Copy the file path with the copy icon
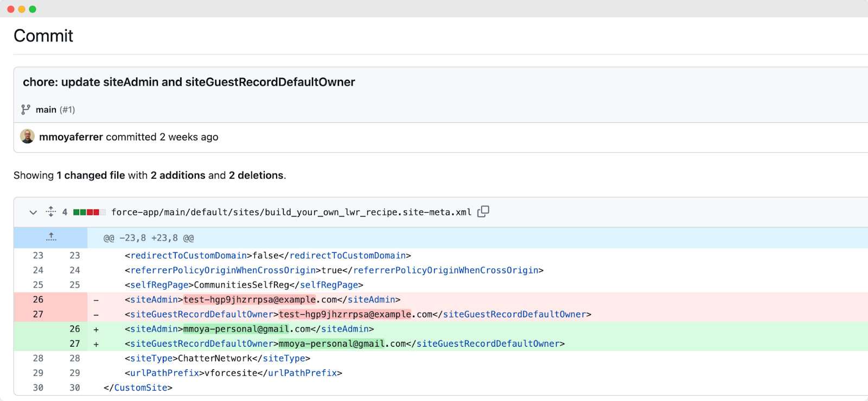 (483, 212)
